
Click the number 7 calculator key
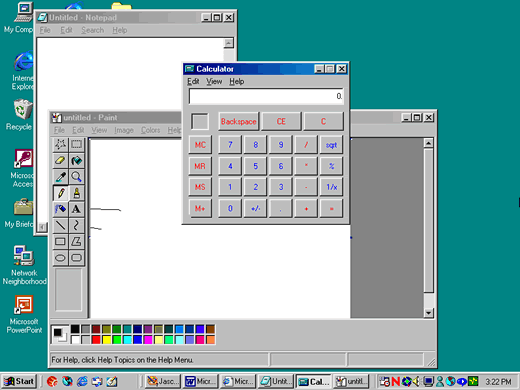click(x=230, y=145)
